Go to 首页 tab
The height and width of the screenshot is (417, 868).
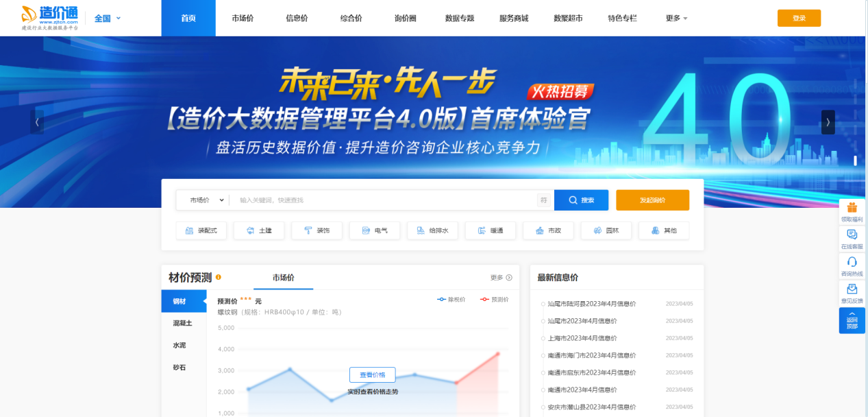[188, 18]
